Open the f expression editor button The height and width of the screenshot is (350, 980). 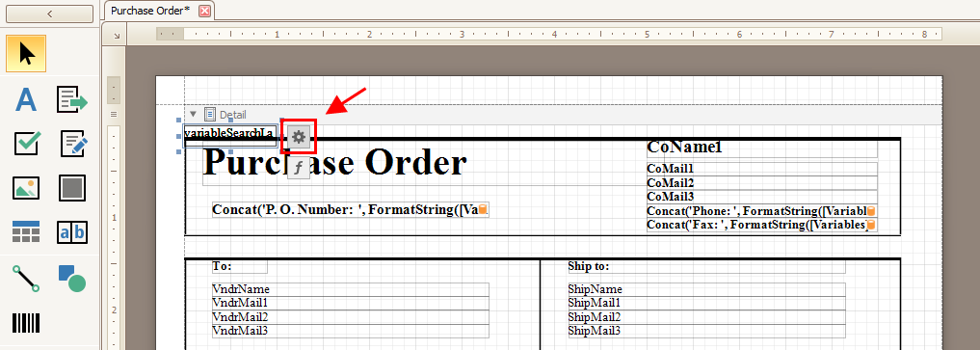coord(299,168)
